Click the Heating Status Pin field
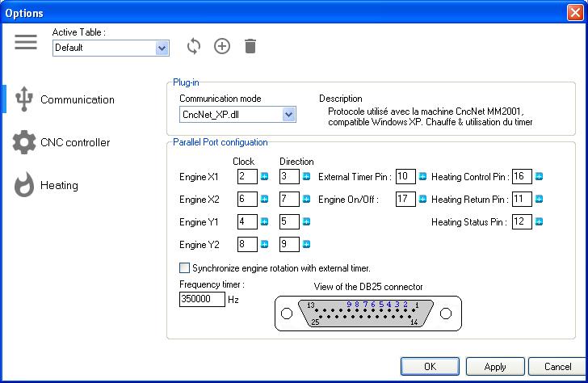 point(522,221)
